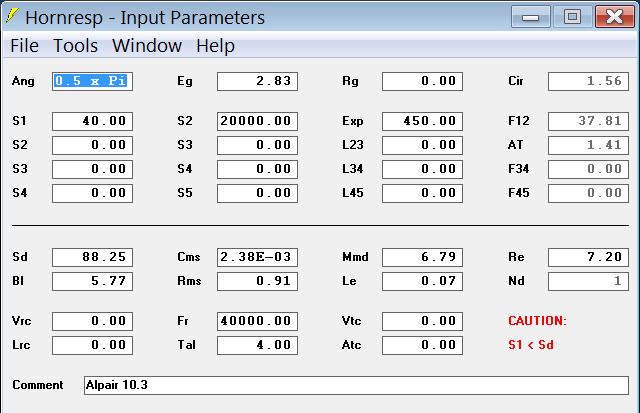Click the Exp label
Image resolution: width=640 pixels, height=413 pixels.
(x=353, y=121)
